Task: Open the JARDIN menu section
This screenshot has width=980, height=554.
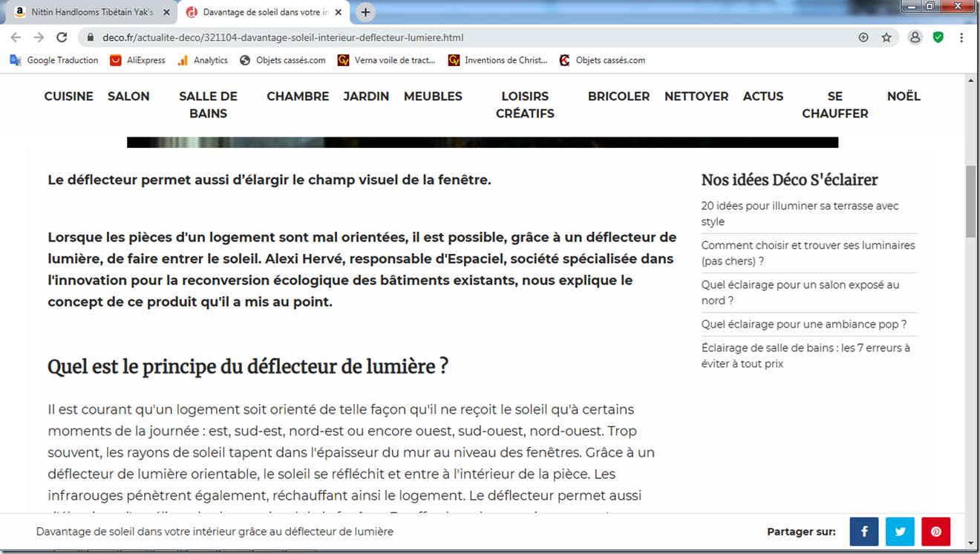Action: (x=366, y=97)
